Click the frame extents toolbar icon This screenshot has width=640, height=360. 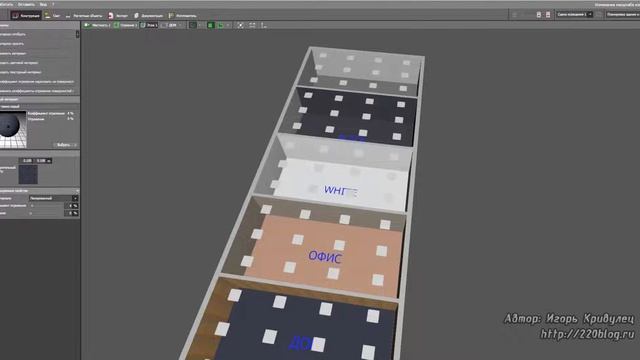click(x=252, y=25)
